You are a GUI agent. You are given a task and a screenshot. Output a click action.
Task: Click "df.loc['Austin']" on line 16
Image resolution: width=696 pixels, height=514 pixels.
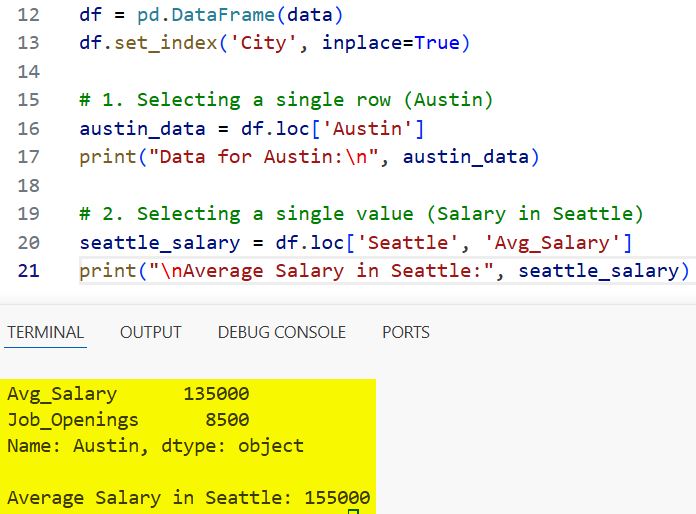tap(332, 129)
